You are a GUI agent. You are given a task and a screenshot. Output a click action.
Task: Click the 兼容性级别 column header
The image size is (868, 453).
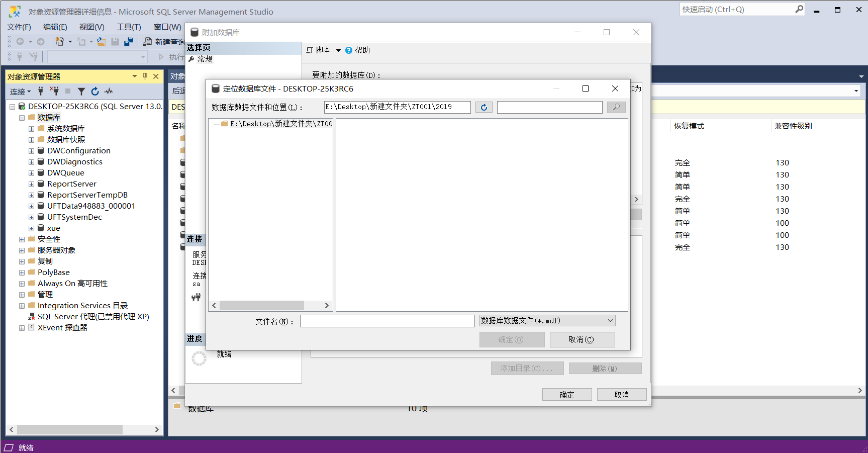pyautogui.click(x=793, y=126)
